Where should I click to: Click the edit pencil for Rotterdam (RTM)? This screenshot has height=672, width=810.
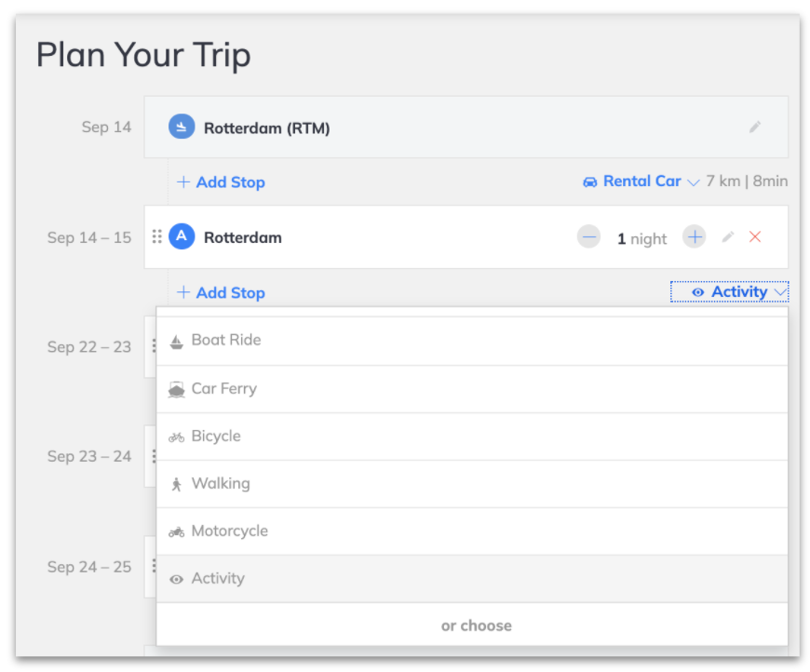(755, 128)
